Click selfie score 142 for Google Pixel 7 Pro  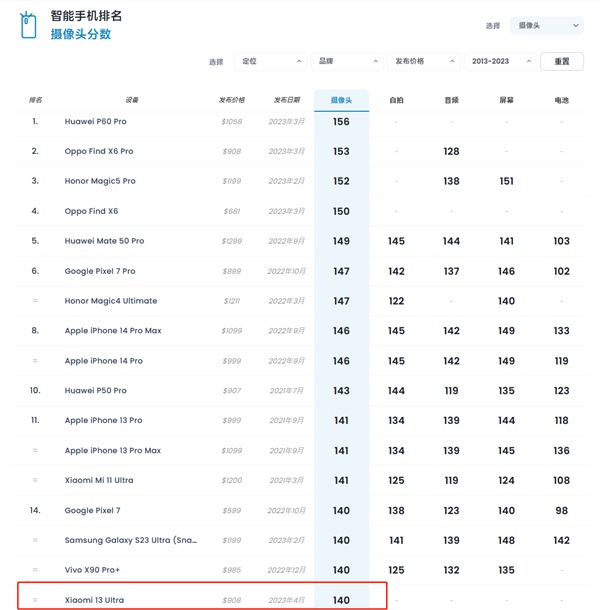(x=396, y=271)
